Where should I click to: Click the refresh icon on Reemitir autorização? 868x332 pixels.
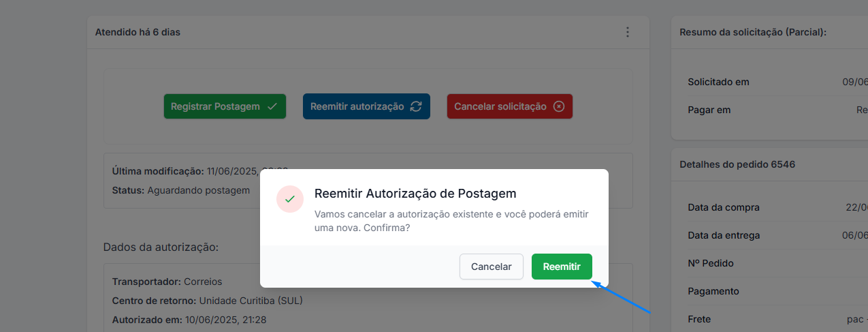point(416,106)
